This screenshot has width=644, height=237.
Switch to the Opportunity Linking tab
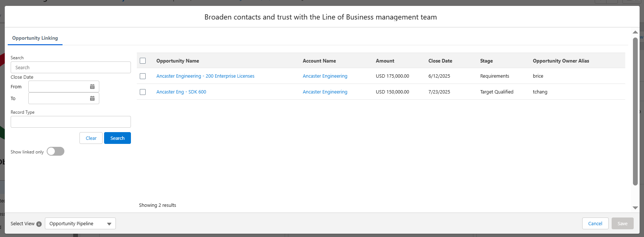click(35, 38)
